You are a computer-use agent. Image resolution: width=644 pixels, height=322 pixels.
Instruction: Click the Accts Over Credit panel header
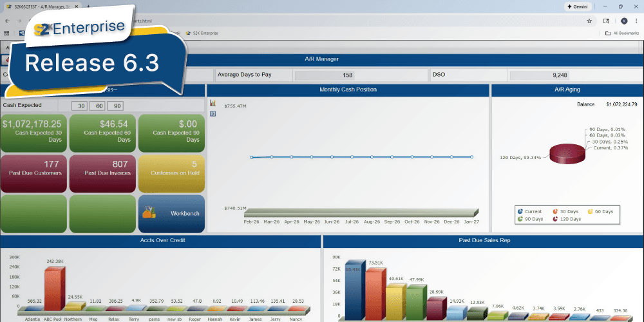point(160,240)
